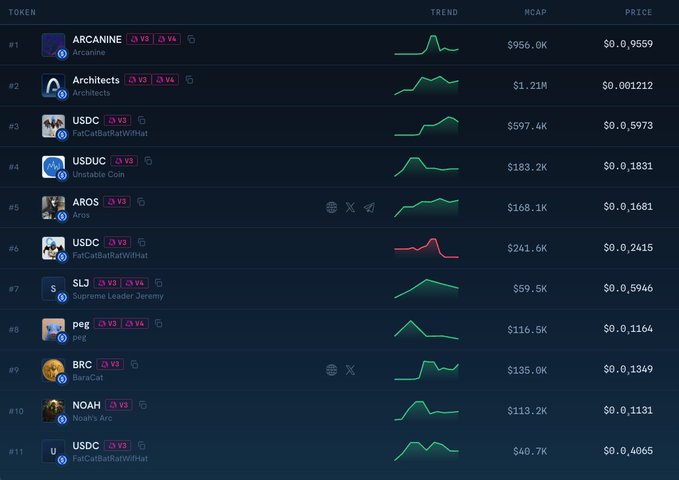Screen dimensions: 679x480
Task: Select the $168.1K market cap value
Action: tap(527, 208)
